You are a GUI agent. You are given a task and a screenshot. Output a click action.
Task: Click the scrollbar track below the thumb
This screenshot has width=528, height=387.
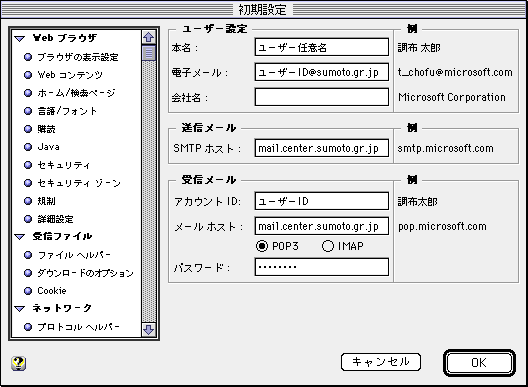148,192
